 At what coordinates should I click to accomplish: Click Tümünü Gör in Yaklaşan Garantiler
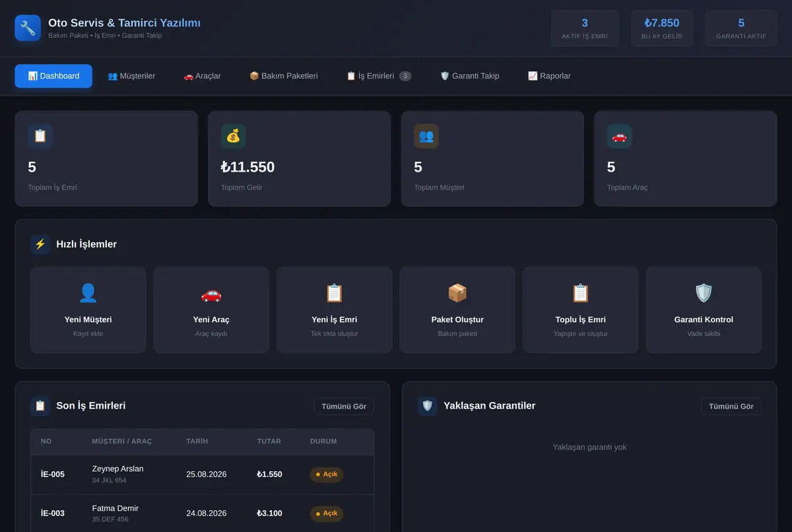[731, 407]
